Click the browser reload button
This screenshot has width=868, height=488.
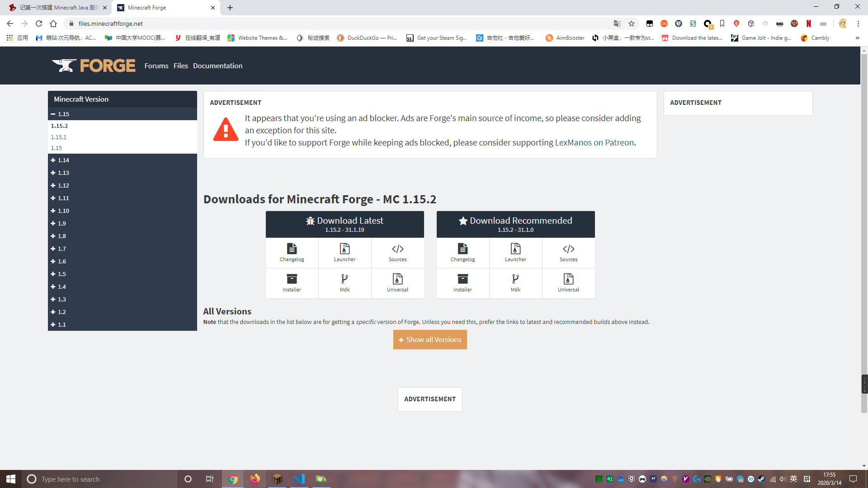pyautogui.click(x=39, y=23)
